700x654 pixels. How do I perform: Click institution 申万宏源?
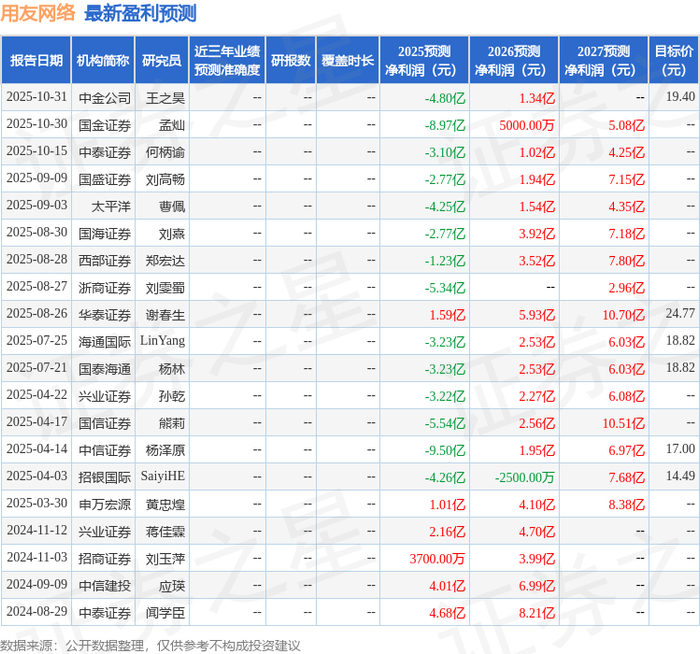[x=104, y=504]
